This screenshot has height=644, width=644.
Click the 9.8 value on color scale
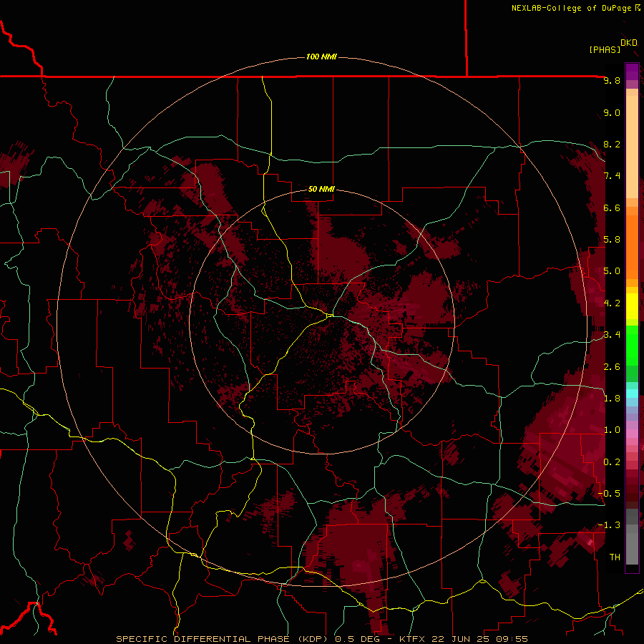pos(612,81)
